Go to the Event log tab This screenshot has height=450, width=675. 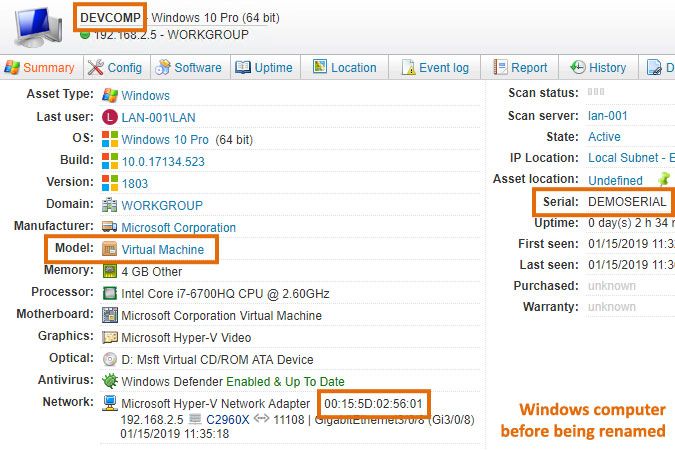point(435,68)
